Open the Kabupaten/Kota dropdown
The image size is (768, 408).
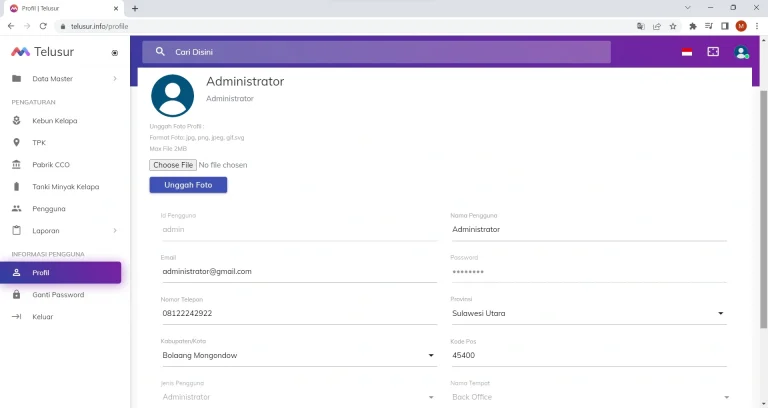(299, 356)
